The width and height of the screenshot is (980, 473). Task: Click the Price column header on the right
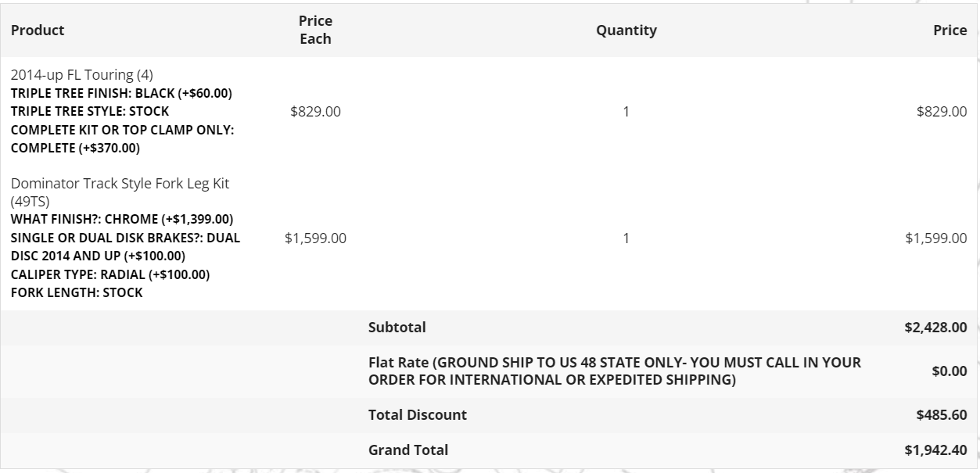(x=949, y=30)
